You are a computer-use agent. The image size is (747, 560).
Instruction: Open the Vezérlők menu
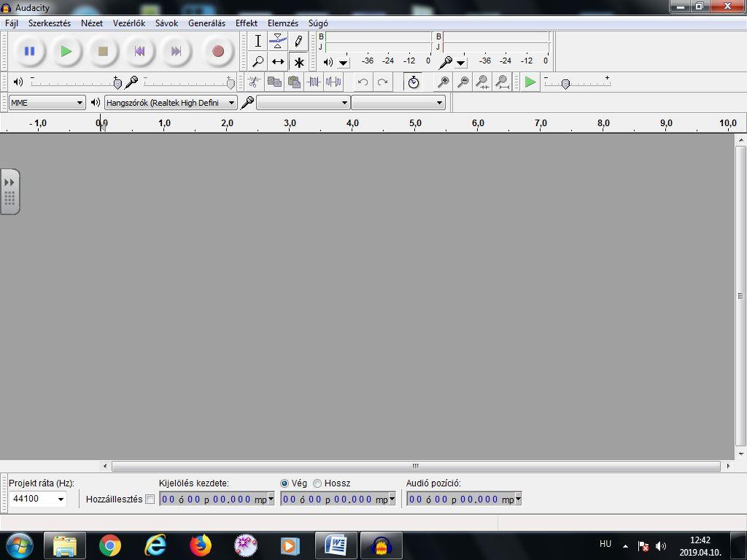tap(129, 23)
